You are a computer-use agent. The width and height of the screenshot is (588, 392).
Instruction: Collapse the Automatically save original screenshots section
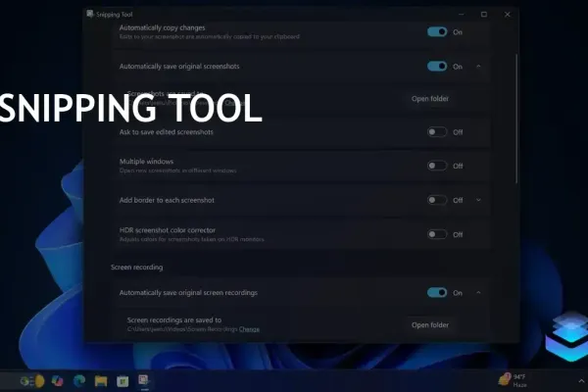478,67
